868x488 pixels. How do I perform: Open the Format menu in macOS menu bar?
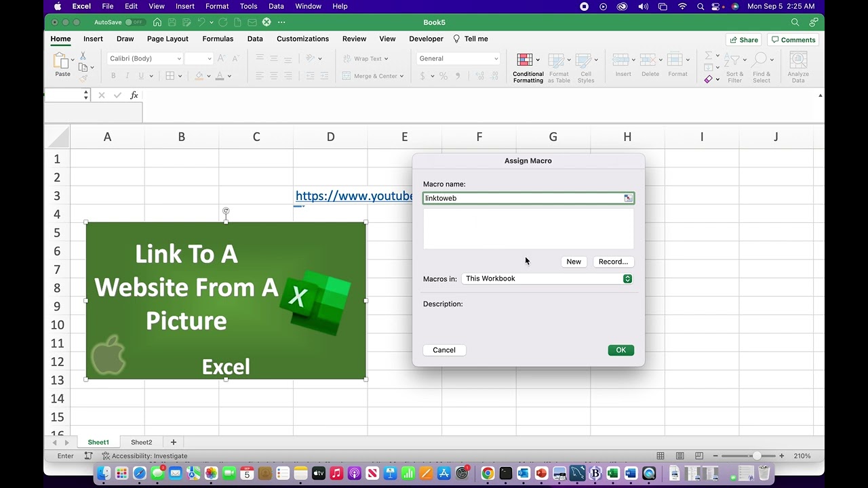(x=217, y=6)
